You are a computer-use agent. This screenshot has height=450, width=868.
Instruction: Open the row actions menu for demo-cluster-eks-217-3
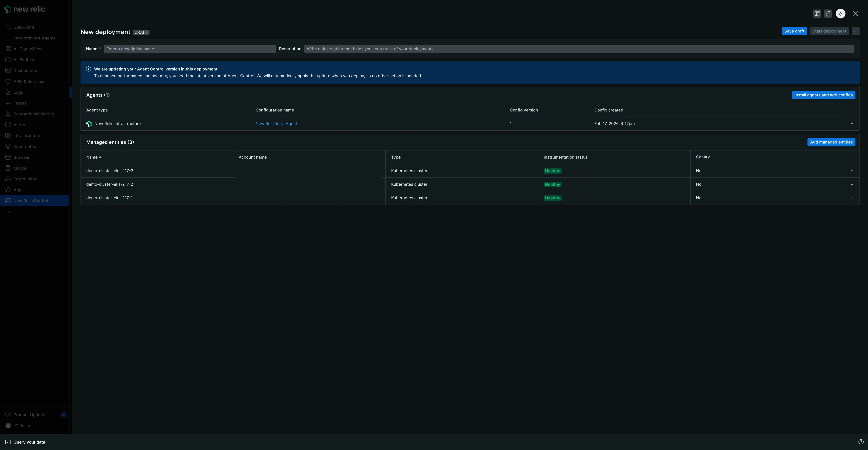coord(851,171)
